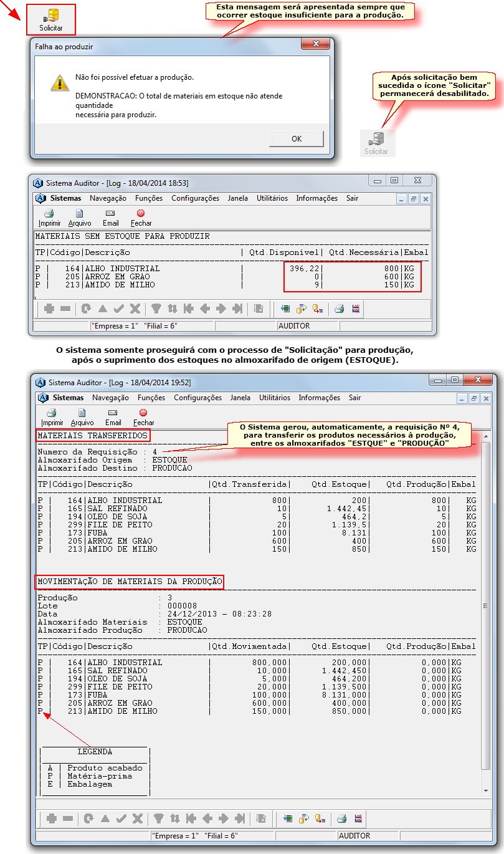The width and height of the screenshot is (504, 854).
Task: Click Email icon in the 18:53 log window
Action: (x=110, y=217)
